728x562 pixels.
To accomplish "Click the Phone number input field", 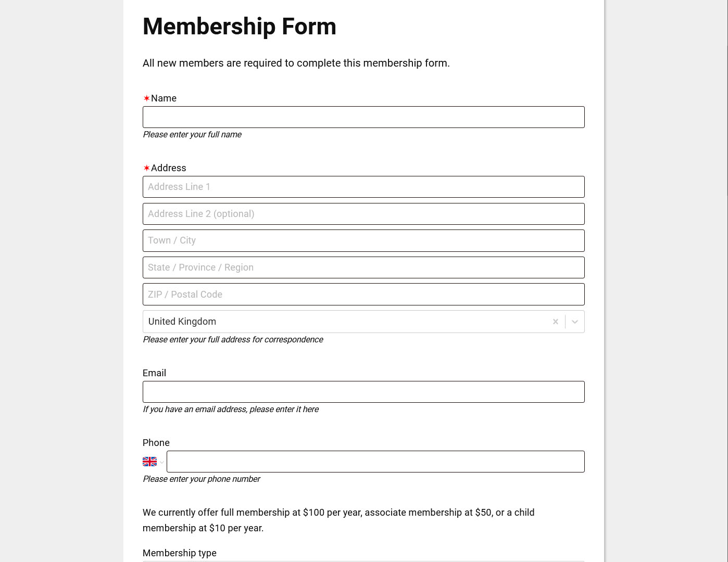I will coord(375,462).
